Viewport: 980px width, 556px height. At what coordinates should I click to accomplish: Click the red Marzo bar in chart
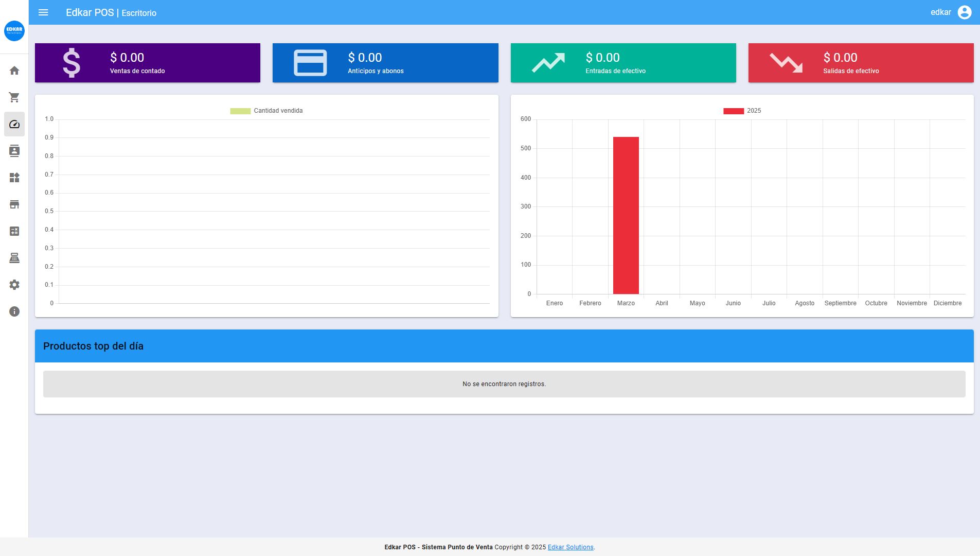tap(626, 216)
